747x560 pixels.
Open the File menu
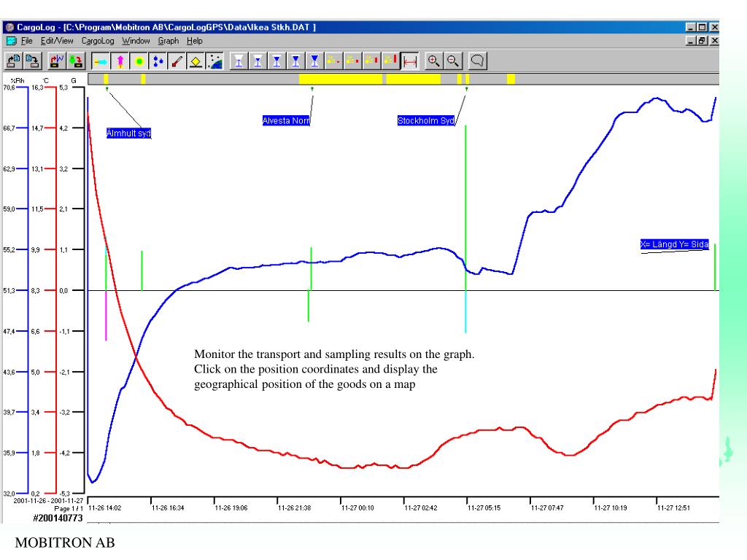[x=27, y=41]
